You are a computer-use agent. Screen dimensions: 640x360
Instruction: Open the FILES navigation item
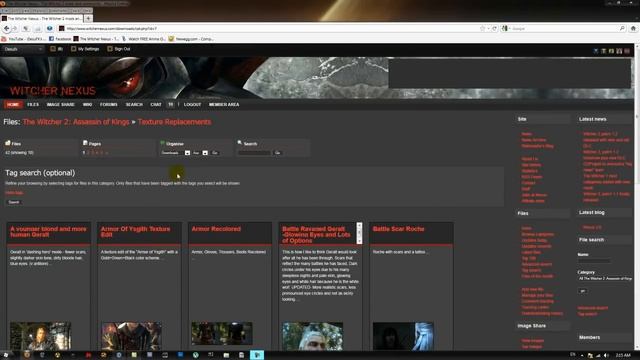coord(33,104)
